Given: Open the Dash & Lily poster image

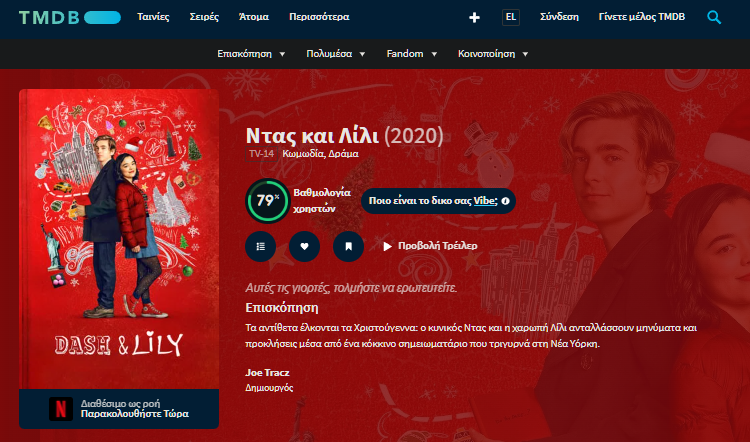Looking at the screenshot, I should pos(119,239).
